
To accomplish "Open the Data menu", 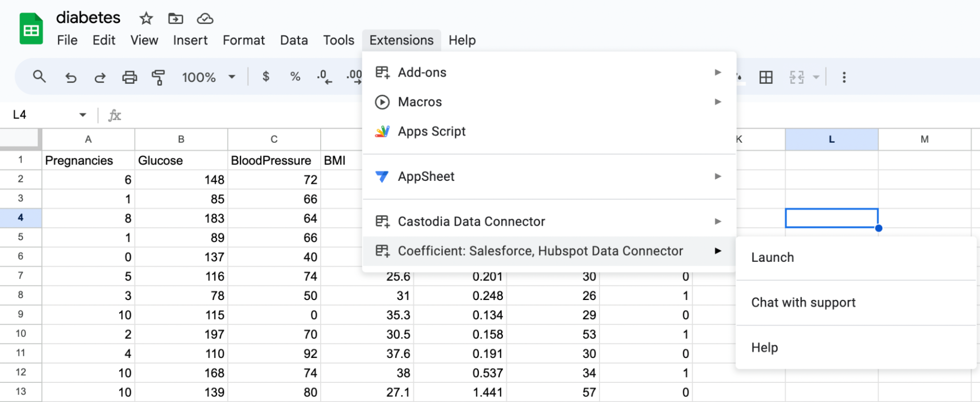I will coord(294,40).
